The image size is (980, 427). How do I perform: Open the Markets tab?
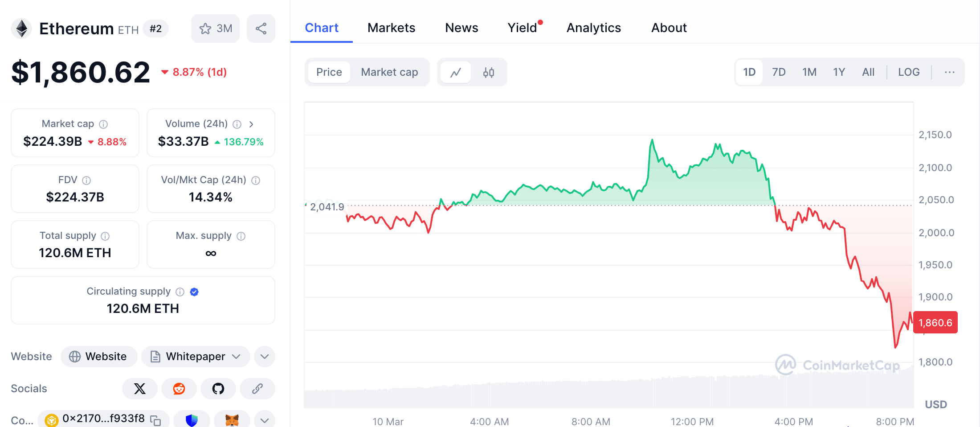pos(391,28)
